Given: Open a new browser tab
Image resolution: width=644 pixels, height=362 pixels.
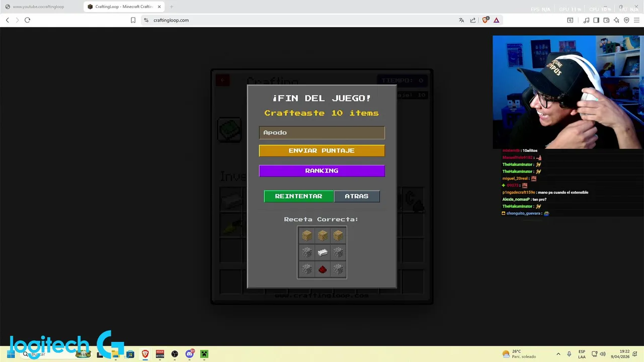Looking at the screenshot, I should pyautogui.click(x=172, y=7).
